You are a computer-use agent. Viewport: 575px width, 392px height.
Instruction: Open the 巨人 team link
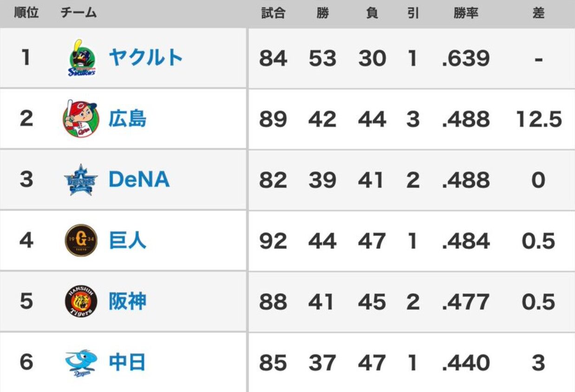coord(128,241)
